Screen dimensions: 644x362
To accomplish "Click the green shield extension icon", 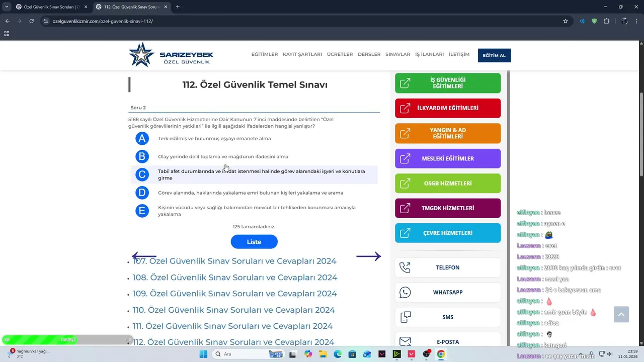I will tap(594, 21).
